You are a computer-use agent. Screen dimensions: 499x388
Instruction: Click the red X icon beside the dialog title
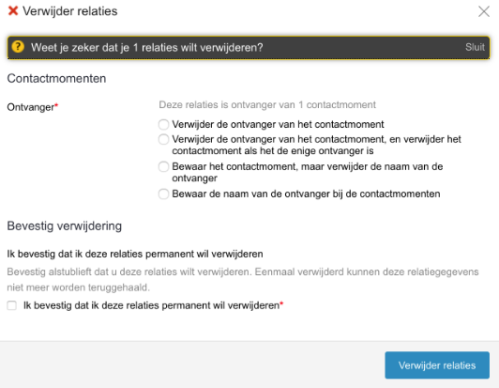click(x=13, y=11)
